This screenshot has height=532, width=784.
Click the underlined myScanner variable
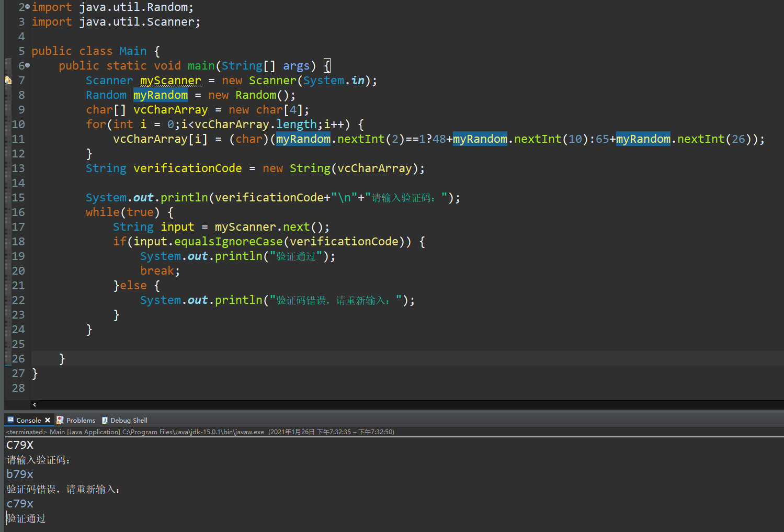pyautogui.click(x=171, y=81)
